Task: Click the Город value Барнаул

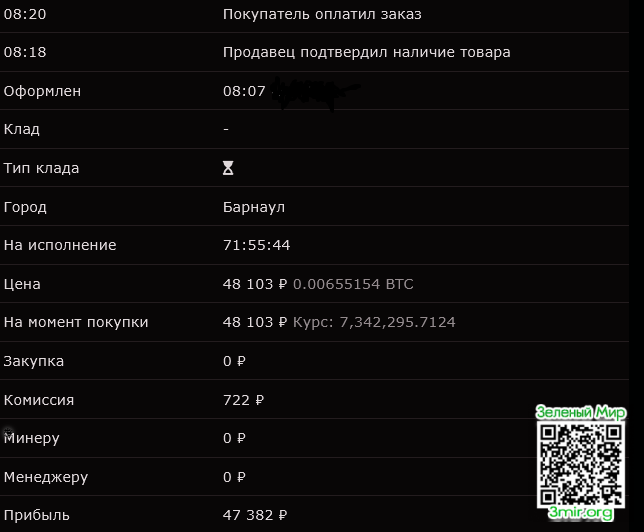Action: coord(254,207)
